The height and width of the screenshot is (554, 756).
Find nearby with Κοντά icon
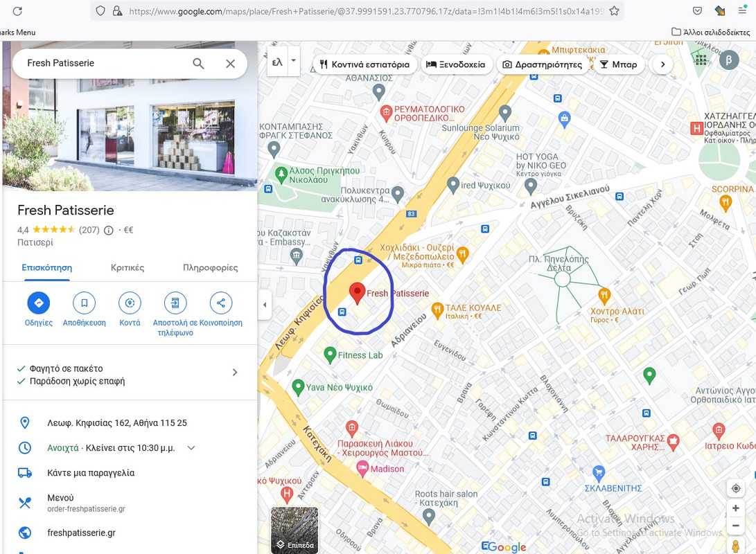pyautogui.click(x=130, y=303)
